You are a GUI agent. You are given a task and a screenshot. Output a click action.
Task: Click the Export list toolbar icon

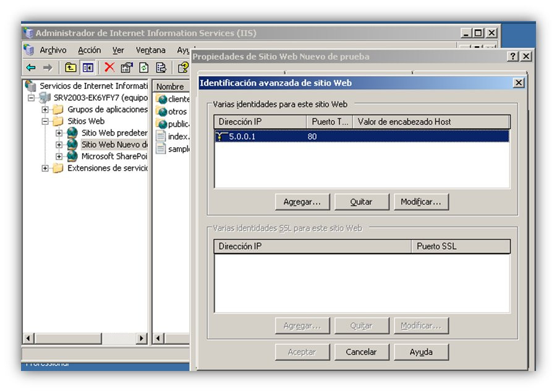click(161, 67)
